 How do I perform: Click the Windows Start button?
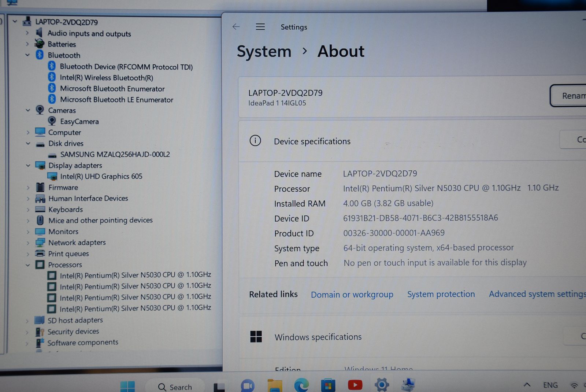pos(127,386)
